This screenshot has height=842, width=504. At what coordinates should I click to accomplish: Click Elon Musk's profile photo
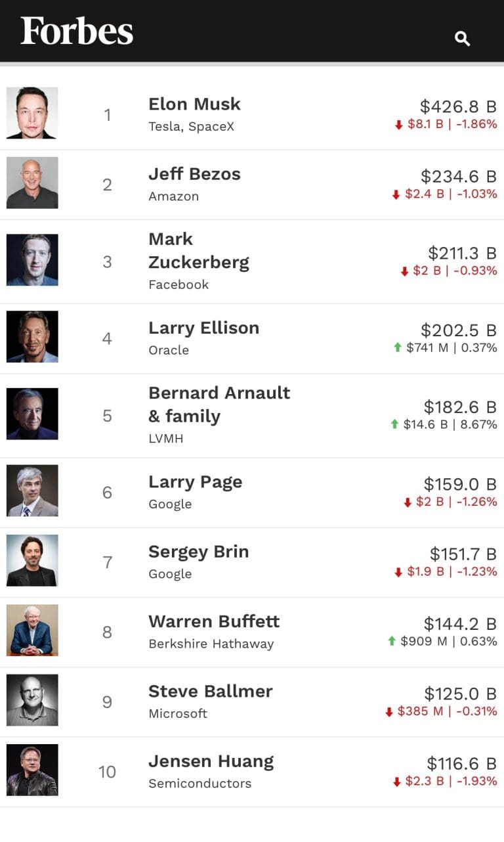click(x=32, y=113)
